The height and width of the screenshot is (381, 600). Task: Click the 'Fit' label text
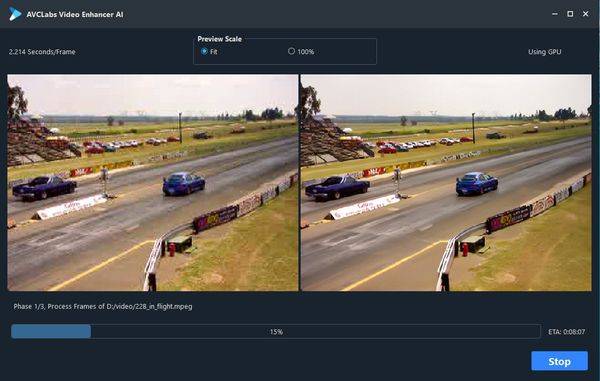pyautogui.click(x=214, y=52)
